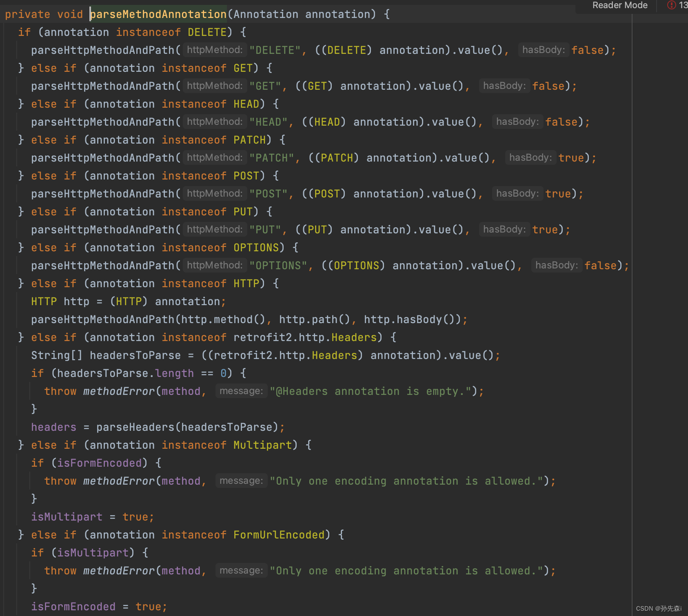Viewport: 688px width, 616px height.
Task: Click retrofit2.http.Headers in the instanceof line
Action: [305, 337]
